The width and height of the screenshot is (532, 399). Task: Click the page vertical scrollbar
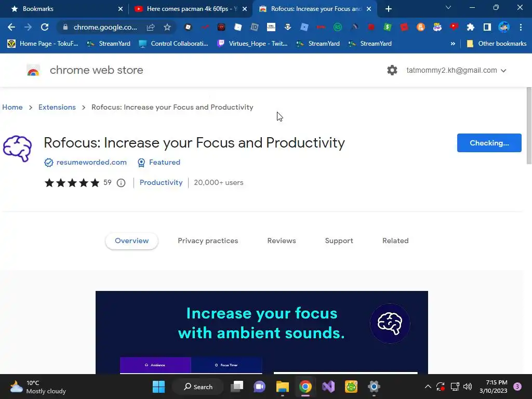click(x=529, y=126)
